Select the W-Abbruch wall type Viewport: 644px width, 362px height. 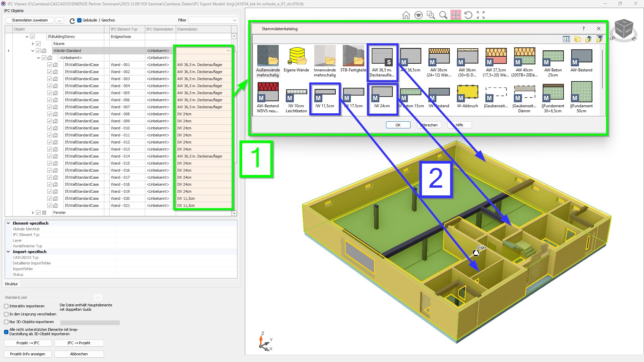tap(468, 96)
